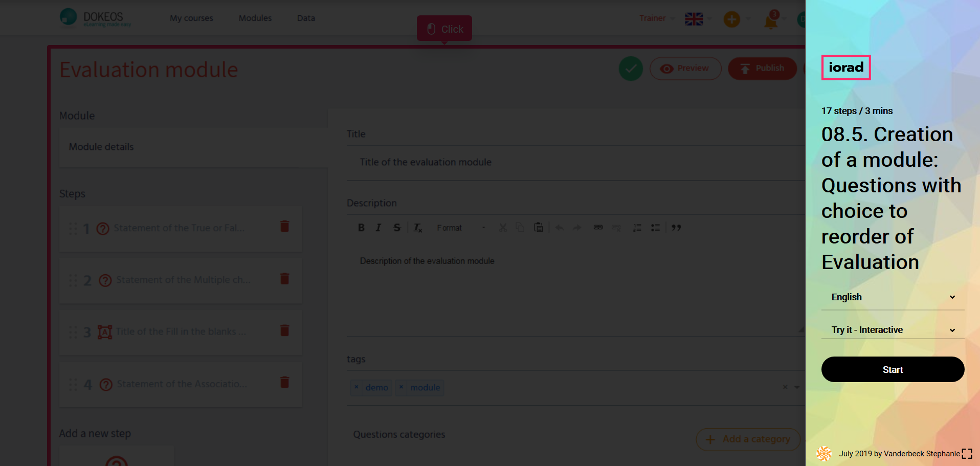The height and width of the screenshot is (466, 980).
Task: Click the Publish button
Action: pos(762,69)
